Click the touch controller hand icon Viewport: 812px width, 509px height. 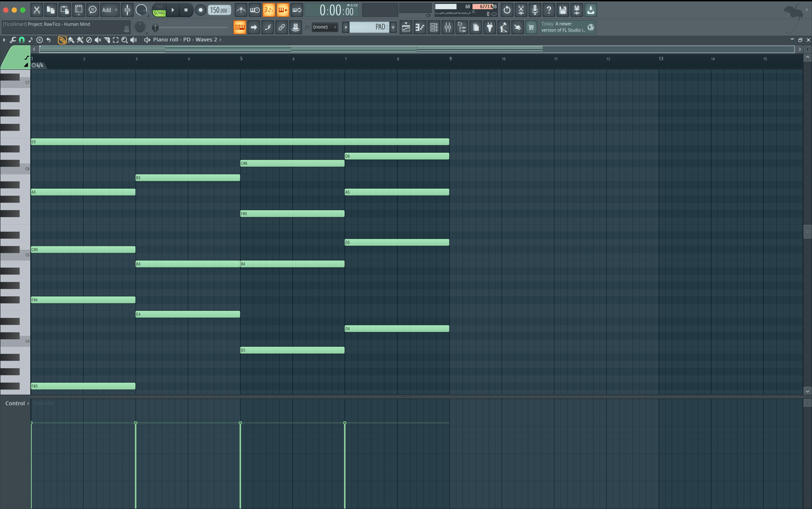pos(518,27)
